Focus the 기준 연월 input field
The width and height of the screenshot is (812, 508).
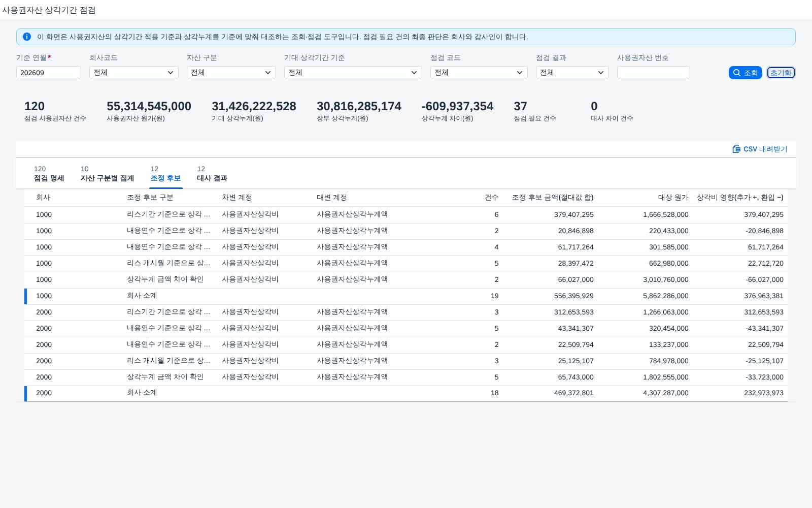pyautogui.click(x=49, y=73)
